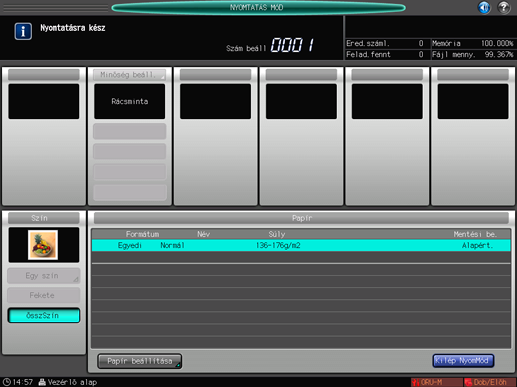Select the Egyedi Normál paper row
This screenshot has height=387, width=517.
pyautogui.click(x=301, y=245)
